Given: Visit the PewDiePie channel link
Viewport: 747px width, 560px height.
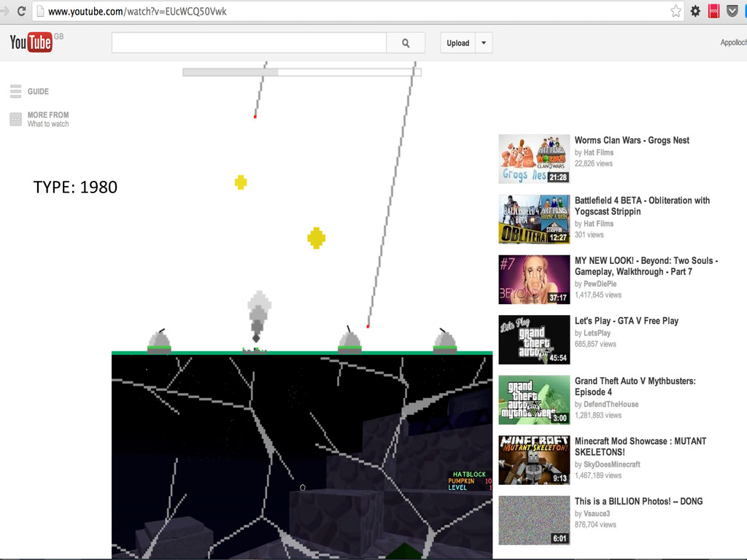Looking at the screenshot, I should (x=600, y=284).
